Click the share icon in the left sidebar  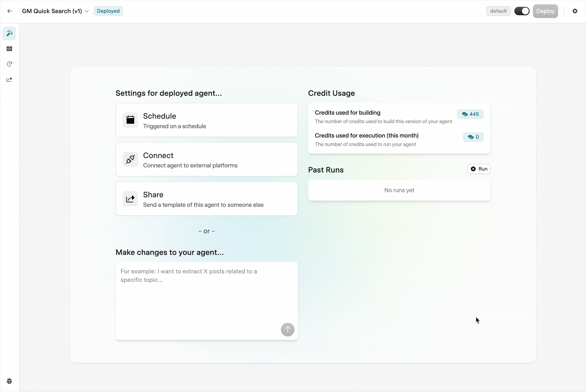[x=9, y=79]
